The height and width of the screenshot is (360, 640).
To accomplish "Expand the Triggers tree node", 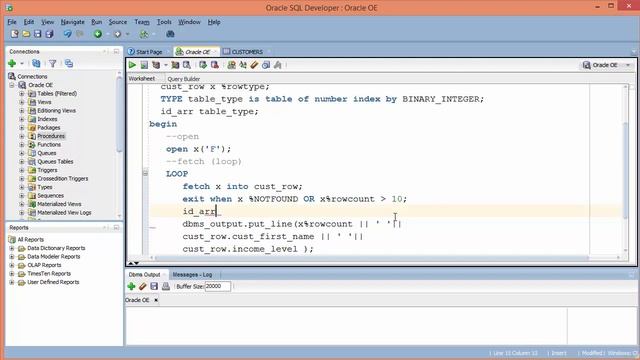I will point(22,170).
